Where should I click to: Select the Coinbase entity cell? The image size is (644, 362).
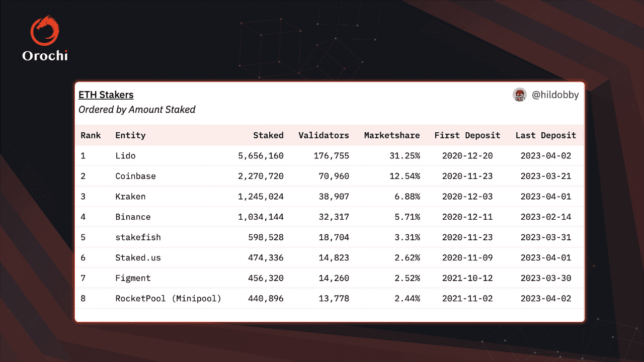tap(135, 176)
